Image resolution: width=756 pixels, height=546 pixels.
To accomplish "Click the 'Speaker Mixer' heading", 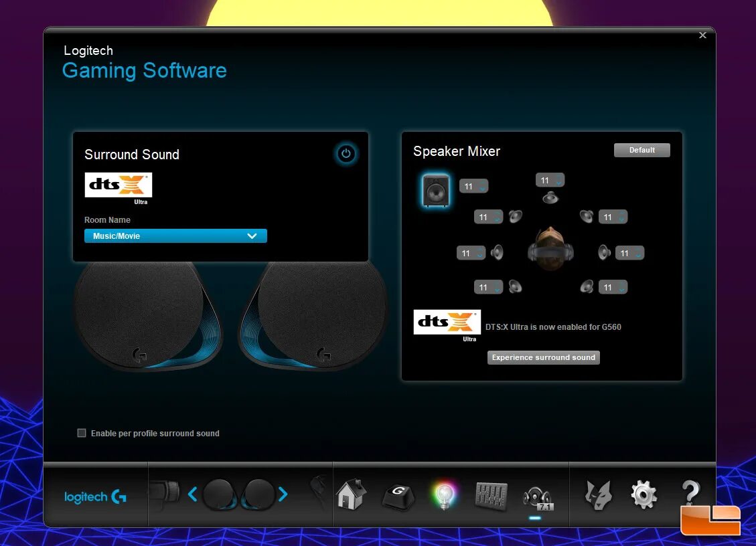I will (x=457, y=151).
